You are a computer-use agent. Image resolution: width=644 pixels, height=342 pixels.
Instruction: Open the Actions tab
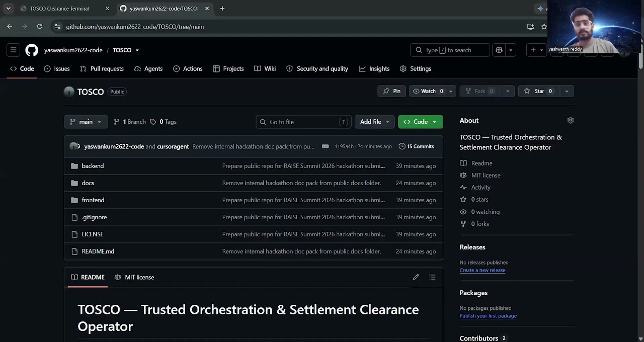tap(187, 68)
